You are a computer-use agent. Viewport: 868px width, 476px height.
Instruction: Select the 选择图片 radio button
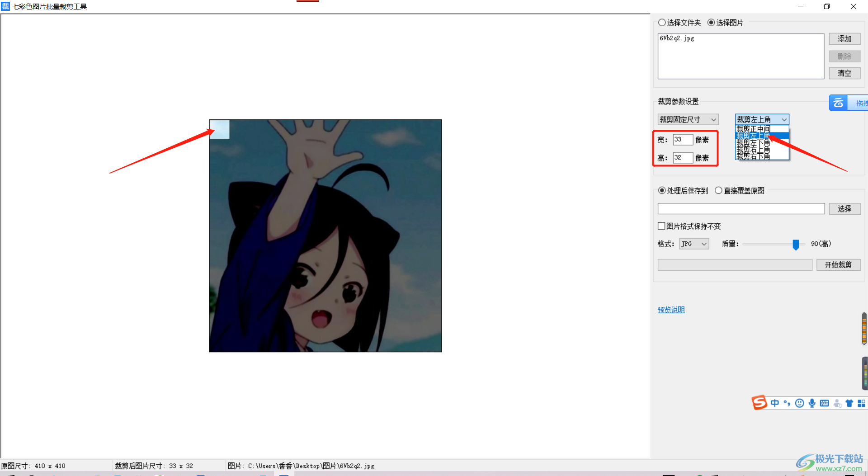click(711, 23)
